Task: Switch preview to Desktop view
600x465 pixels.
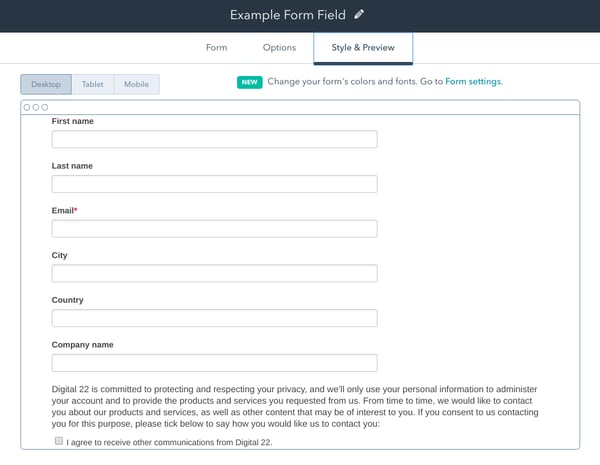Action: click(46, 84)
